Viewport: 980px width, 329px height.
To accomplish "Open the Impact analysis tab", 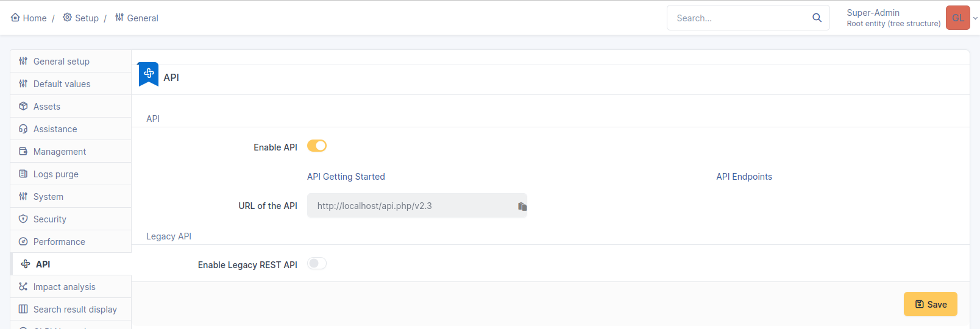I will pos(71,286).
